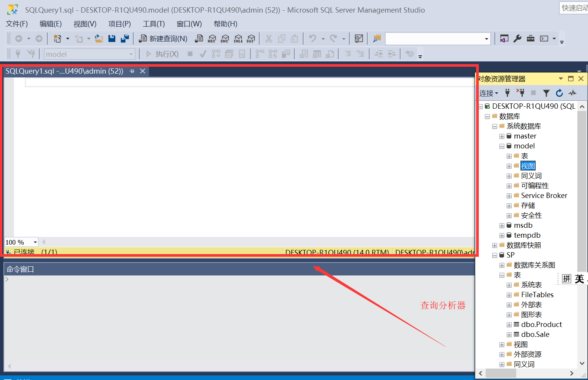
Task: Save the current query file
Action: [112, 39]
